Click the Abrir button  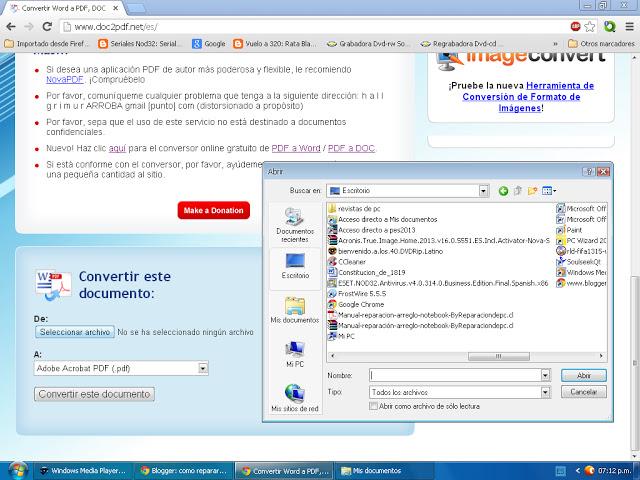point(584,376)
